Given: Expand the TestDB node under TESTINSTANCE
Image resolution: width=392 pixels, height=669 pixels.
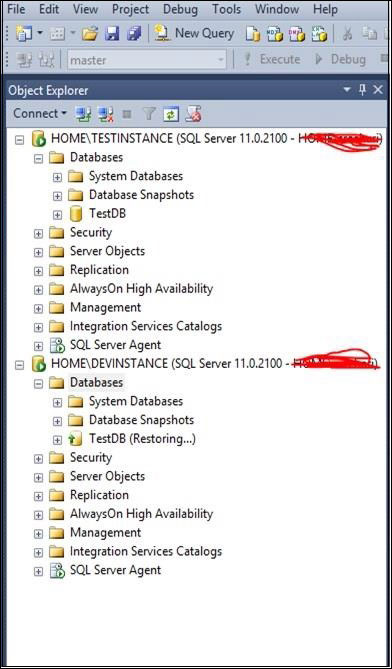Looking at the screenshot, I should [x=57, y=214].
